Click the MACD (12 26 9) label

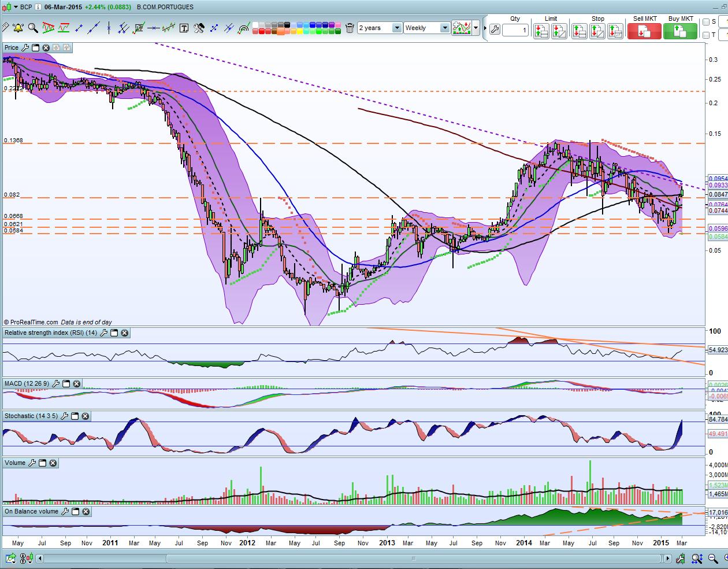27,383
